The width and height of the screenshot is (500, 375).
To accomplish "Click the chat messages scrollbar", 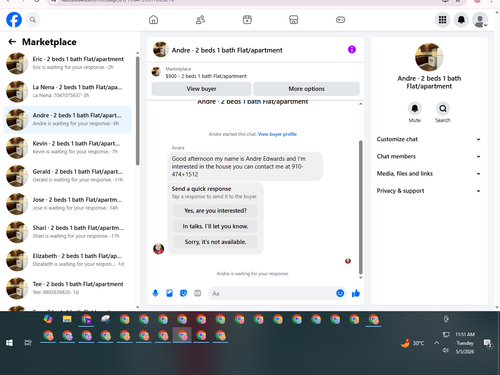I will [x=360, y=207].
